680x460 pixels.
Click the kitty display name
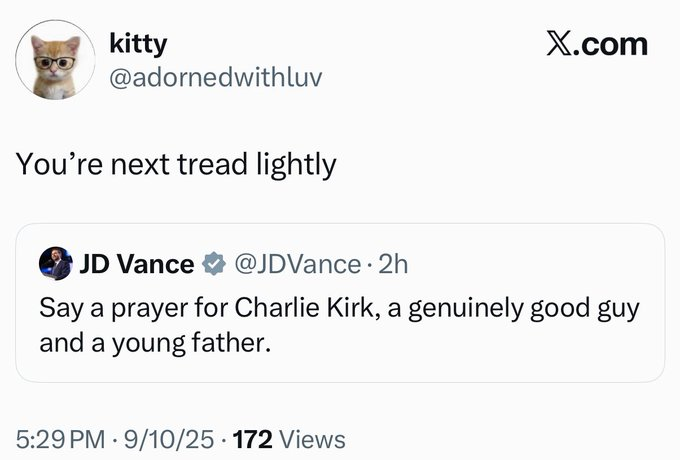point(138,44)
